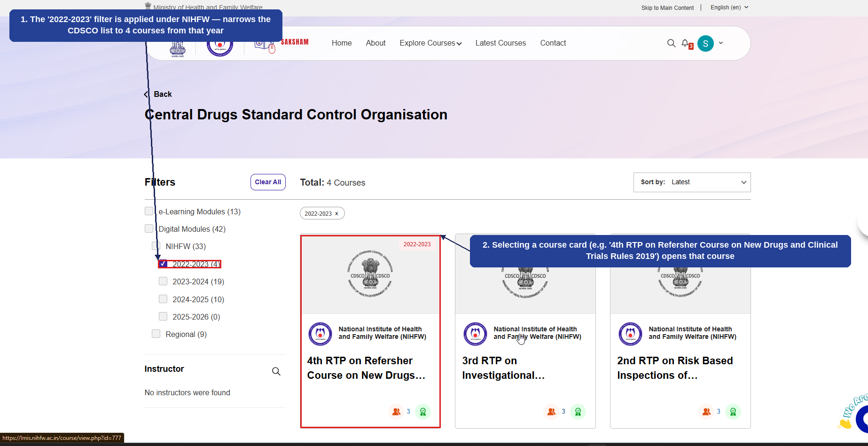Expand the Explore Courses menu
The height and width of the screenshot is (446, 868).
[430, 43]
